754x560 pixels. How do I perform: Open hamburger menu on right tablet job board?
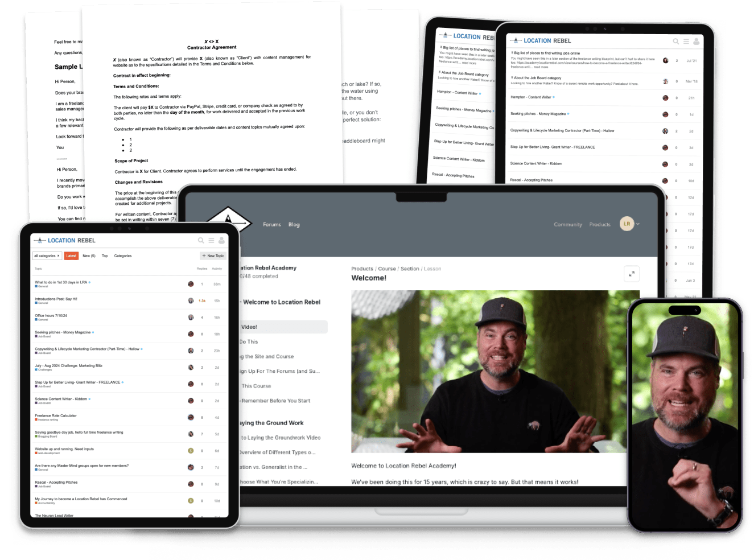tap(686, 41)
